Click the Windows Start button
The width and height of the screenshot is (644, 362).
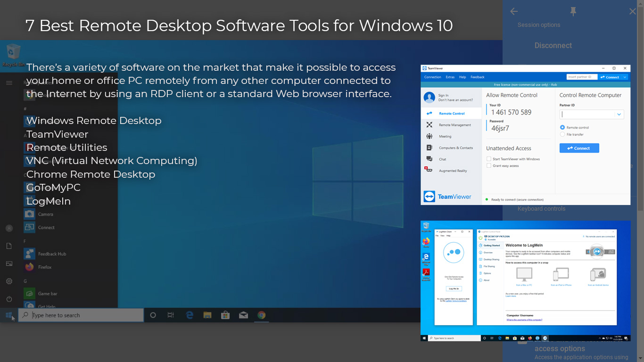point(9,315)
